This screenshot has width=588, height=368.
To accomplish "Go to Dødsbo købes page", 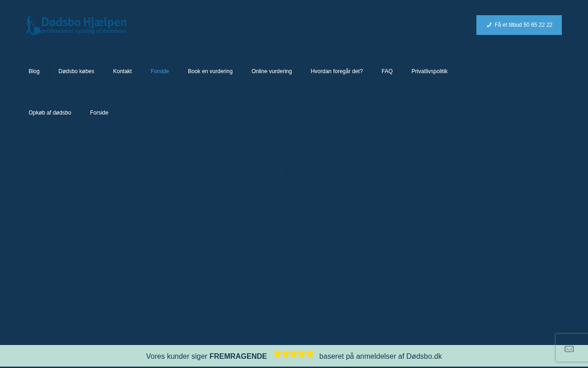I will [x=76, y=71].
